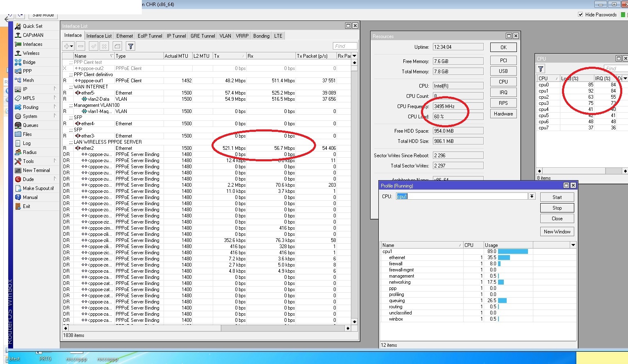Screen dimensions: 628x364
Task: Toggle the Hide Passwords checkbox
Action: [580, 14]
